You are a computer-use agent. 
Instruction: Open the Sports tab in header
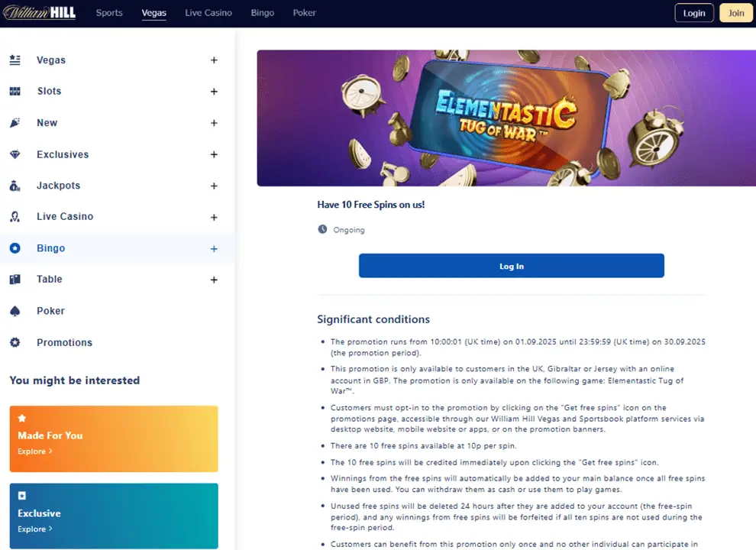point(109,13)
